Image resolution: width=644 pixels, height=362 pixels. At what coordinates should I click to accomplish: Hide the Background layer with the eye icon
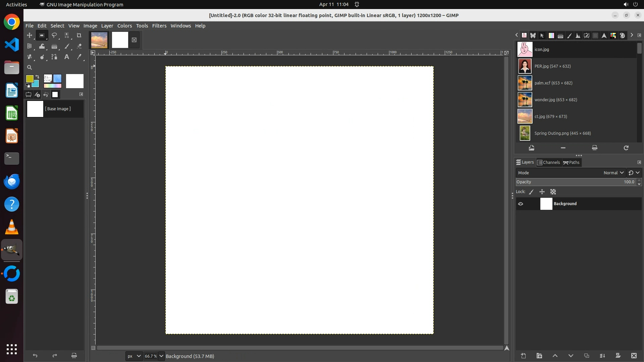[x=521, y=204]
